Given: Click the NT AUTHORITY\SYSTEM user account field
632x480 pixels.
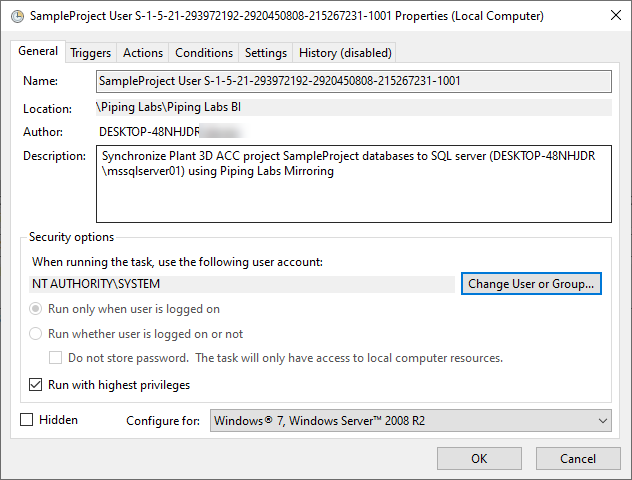Looking at the screenshot, I should coord(243,284).
